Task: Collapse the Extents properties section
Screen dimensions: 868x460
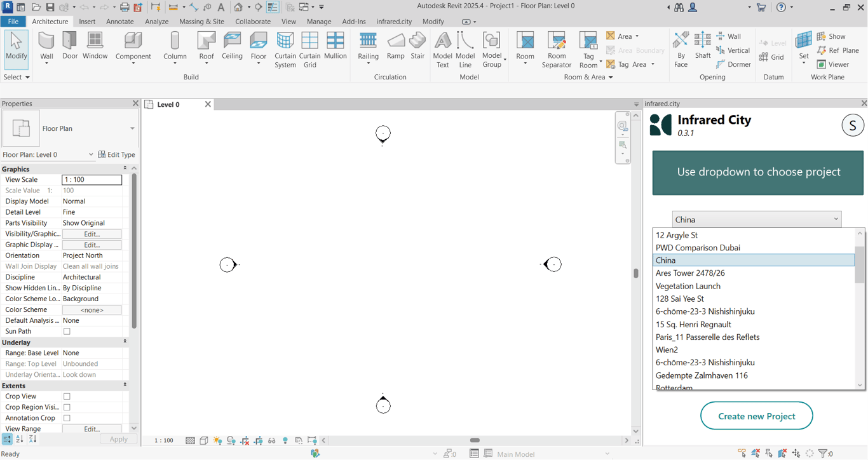Action: click(125, 386)
